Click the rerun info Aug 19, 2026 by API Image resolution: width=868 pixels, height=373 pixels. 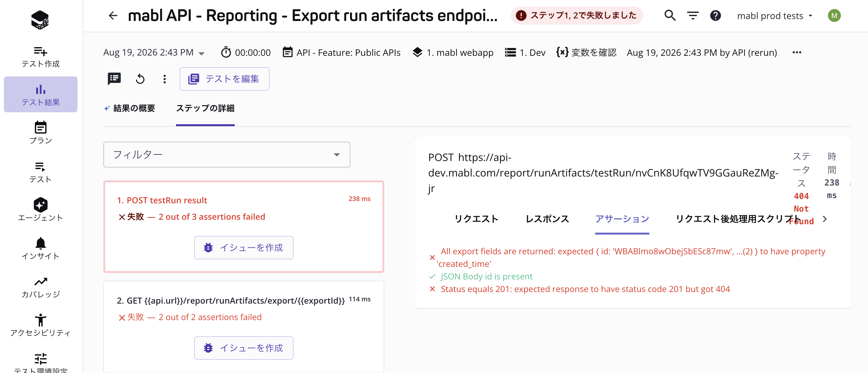click(x=702, y=53)
